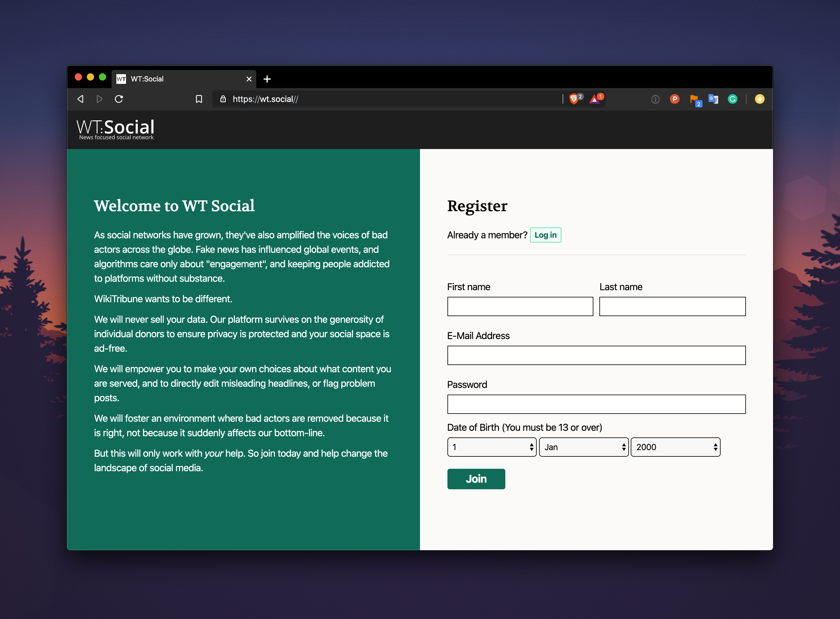The height and width of the screenshot is (619, 840).
Task: Reload the WT:Social page
Action: [119, 99]
